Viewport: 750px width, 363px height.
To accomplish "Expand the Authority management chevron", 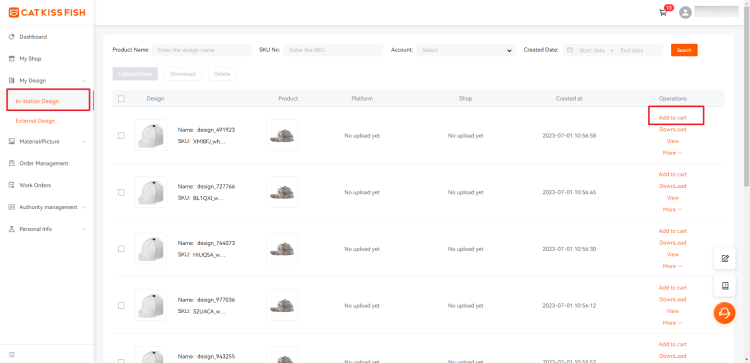I will (84, 207).
